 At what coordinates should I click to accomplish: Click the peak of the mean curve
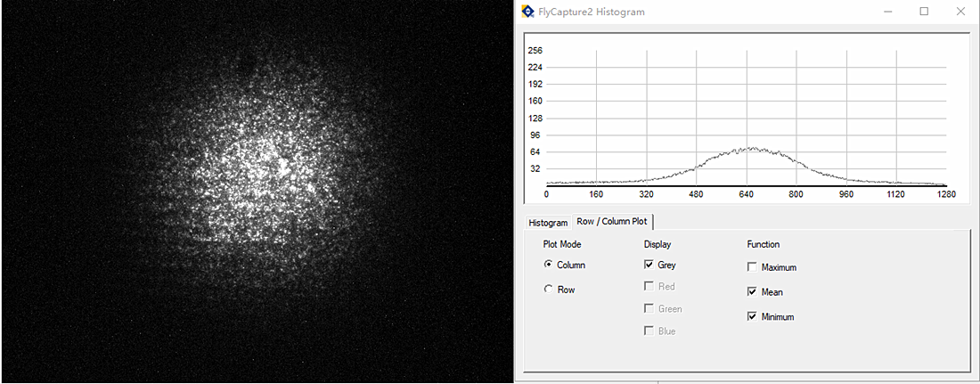pos(751,148)
